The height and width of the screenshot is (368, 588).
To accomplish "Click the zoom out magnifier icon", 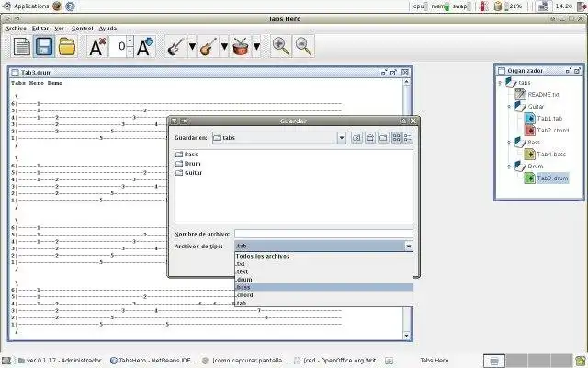I will [x=303, y=47].
